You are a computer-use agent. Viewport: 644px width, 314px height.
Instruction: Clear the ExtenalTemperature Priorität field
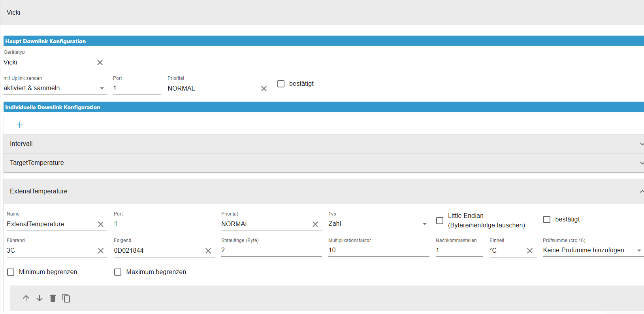(x=315, y=224)
